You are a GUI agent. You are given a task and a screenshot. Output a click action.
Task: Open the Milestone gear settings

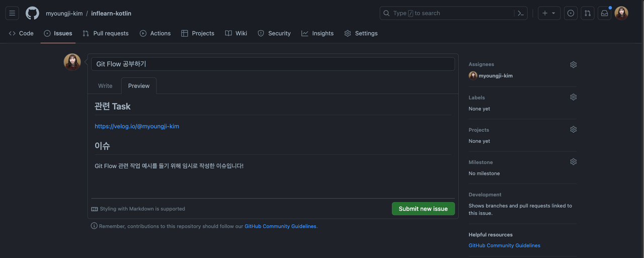tap(573, 161)
